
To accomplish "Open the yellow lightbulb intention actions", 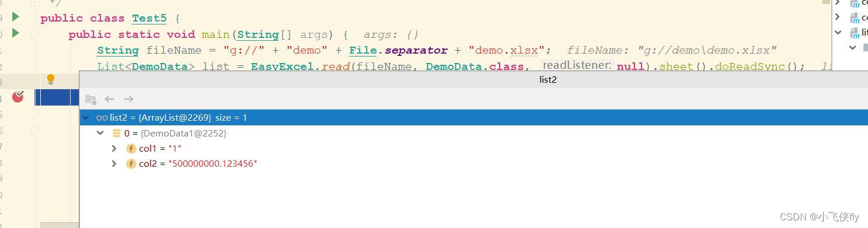I will click(x=51, y=79).
